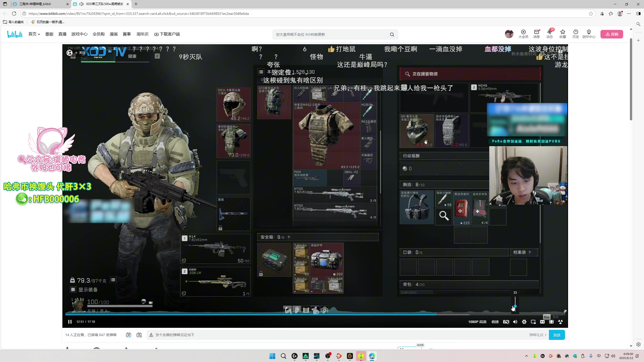Switch to web fullscreen mode icon
644x362 pixels.
click(x=542, y=322)
